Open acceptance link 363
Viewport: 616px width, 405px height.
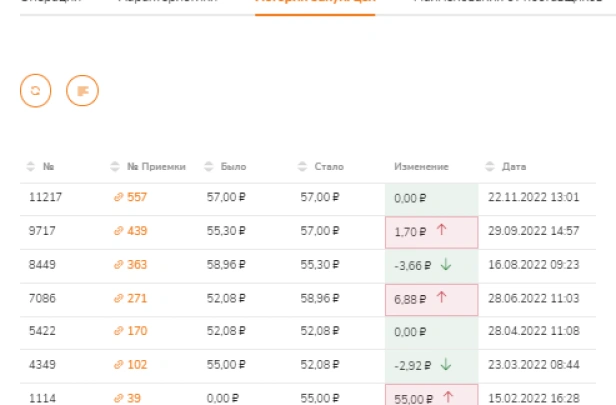[137, 264]
